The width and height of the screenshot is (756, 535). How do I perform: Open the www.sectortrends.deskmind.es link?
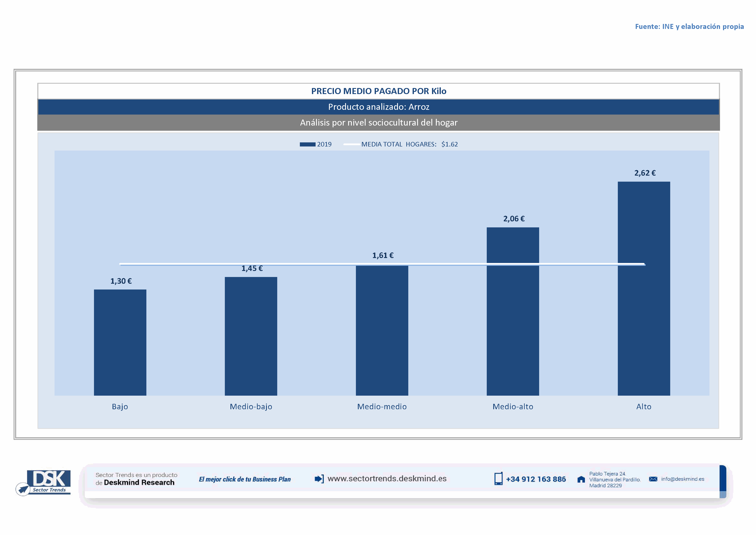click(x=387, y=478)
